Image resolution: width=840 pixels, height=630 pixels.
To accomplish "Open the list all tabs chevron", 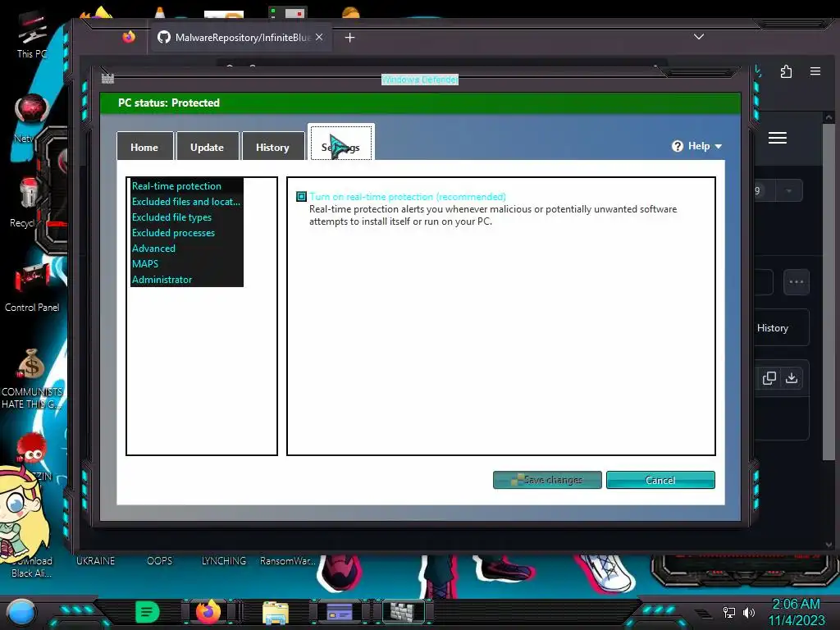I will tap(699, 37).
